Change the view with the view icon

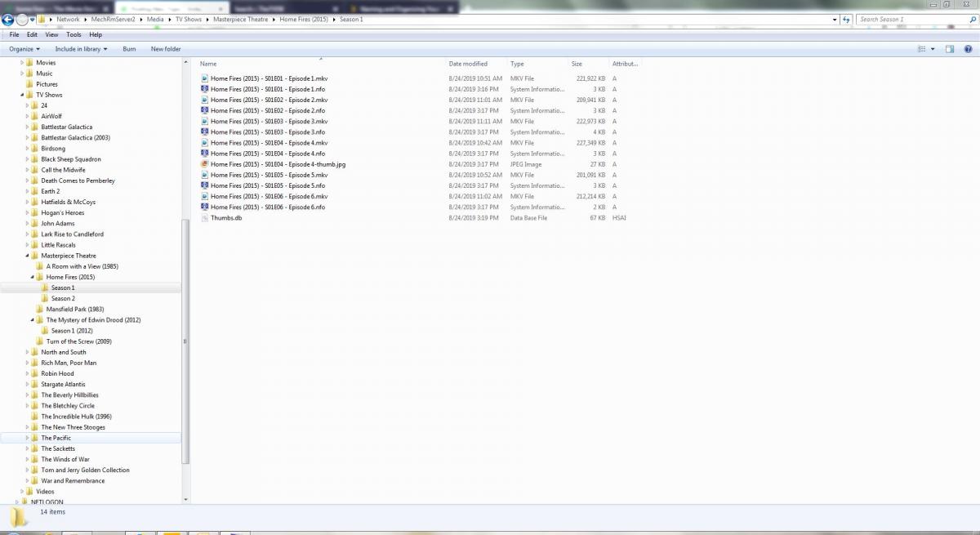pos(921,49)
